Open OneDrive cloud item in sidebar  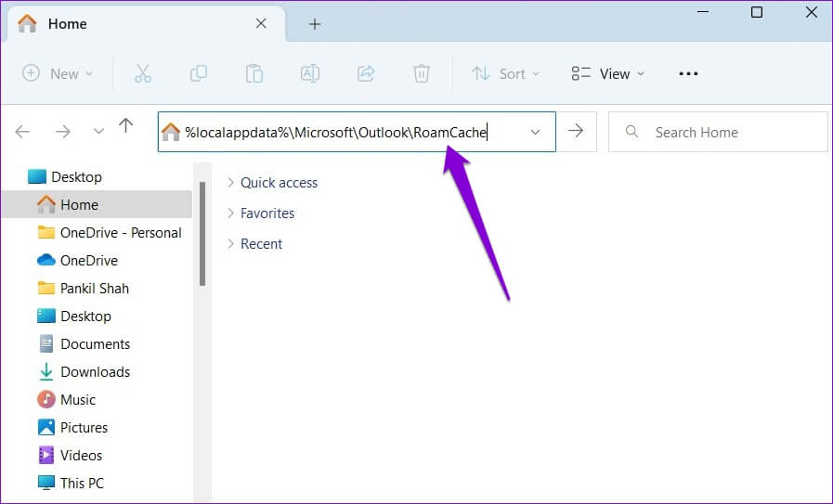coord(78,260)
